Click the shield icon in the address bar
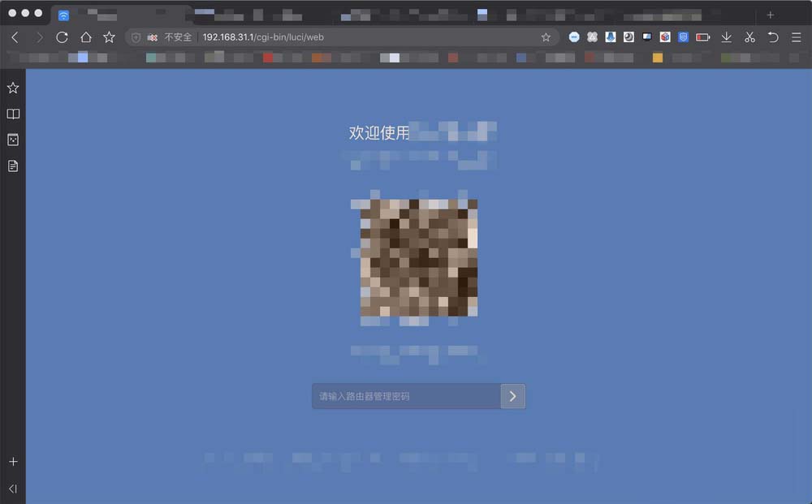This screenshot has width=812, height=504. click(x=136, y=37)
